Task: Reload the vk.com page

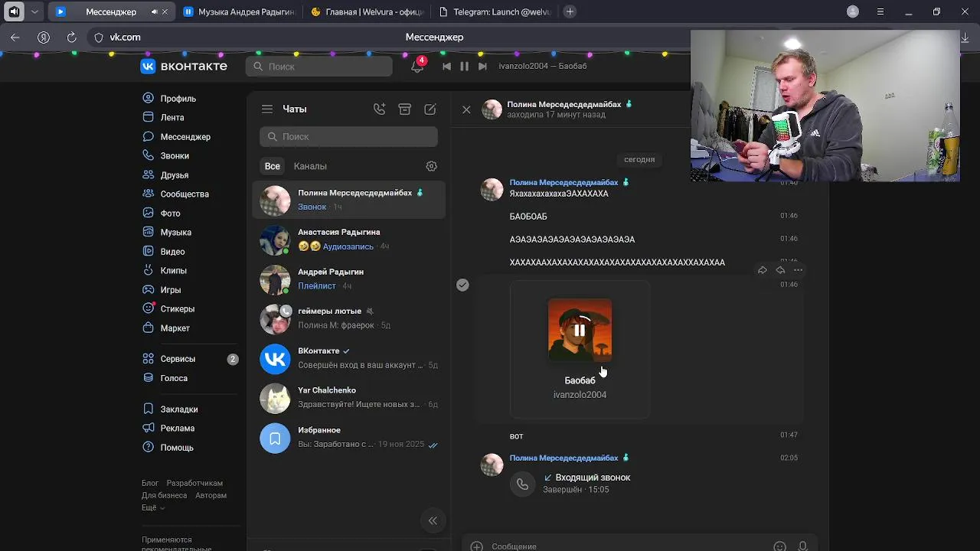Action: tap(71, 37)
